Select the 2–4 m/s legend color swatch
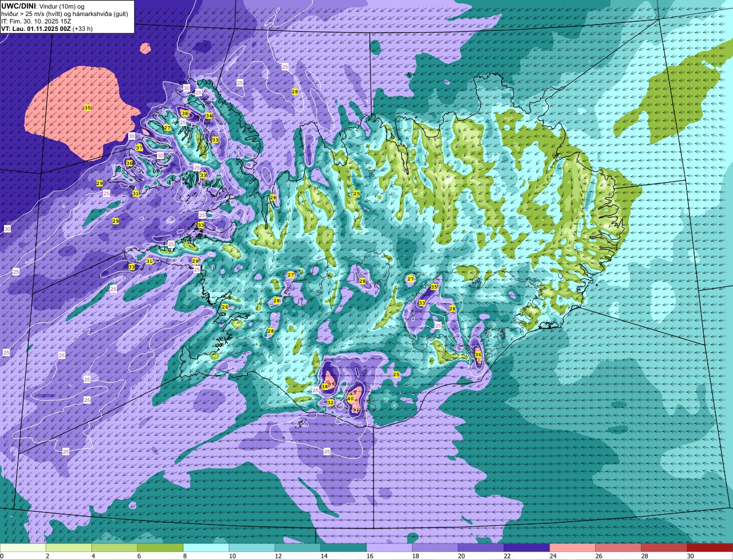This screenshot has width=733, height=560. click(x=69, y=548)
